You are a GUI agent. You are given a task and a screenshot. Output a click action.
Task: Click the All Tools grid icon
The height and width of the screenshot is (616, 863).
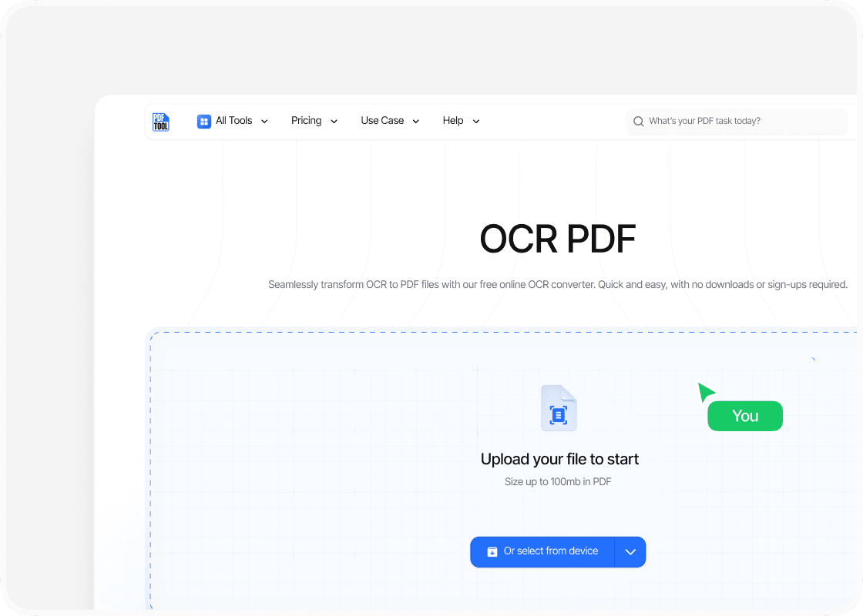(204, 121)
